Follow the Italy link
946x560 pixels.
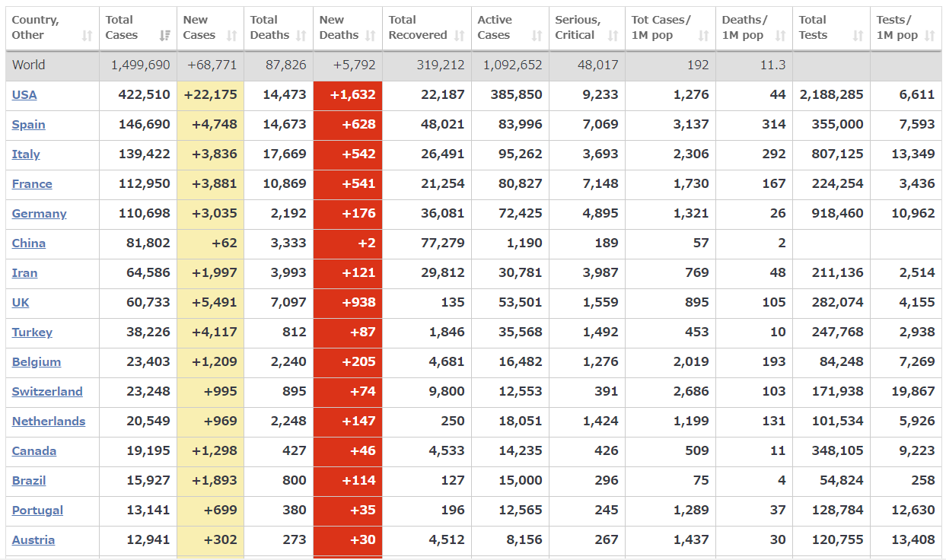[x=26, y=154]
